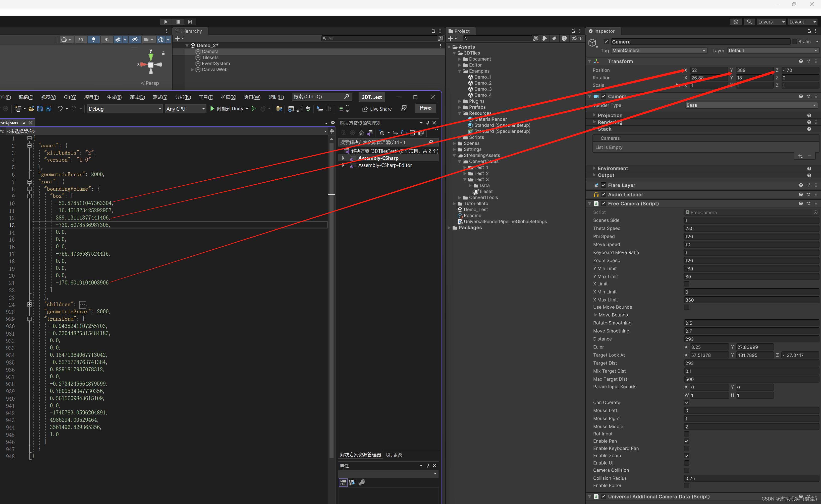Click the Live Share button

point(377,109)
